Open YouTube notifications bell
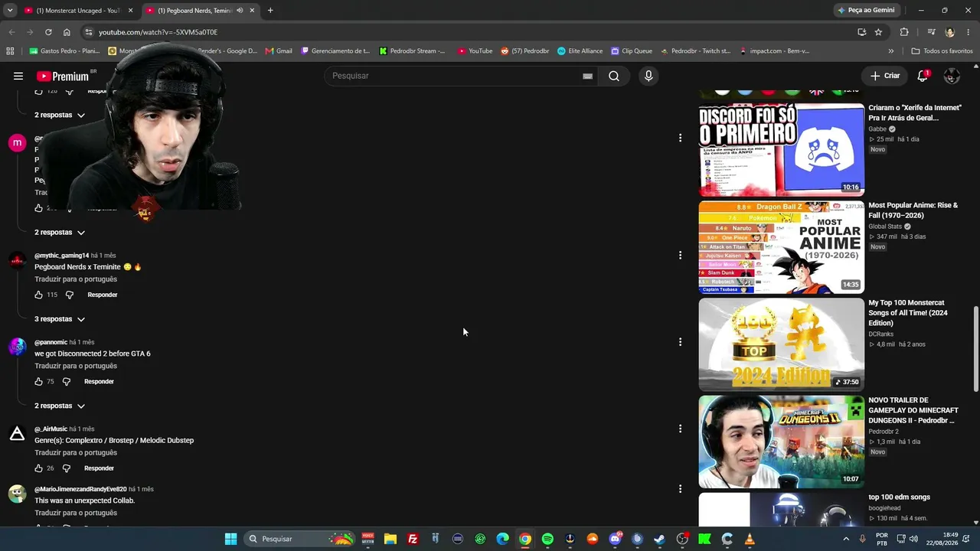Viewport: 980px width, 551px height. (x=923, y=76)
